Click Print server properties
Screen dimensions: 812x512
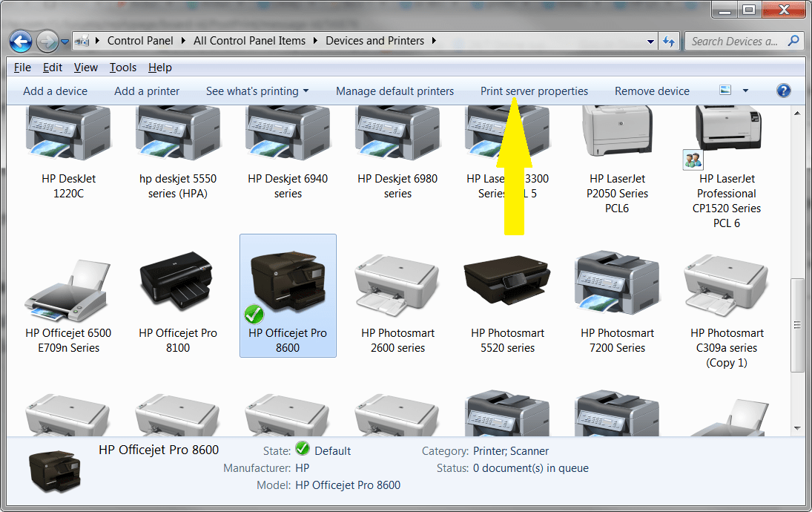[534, 91]
